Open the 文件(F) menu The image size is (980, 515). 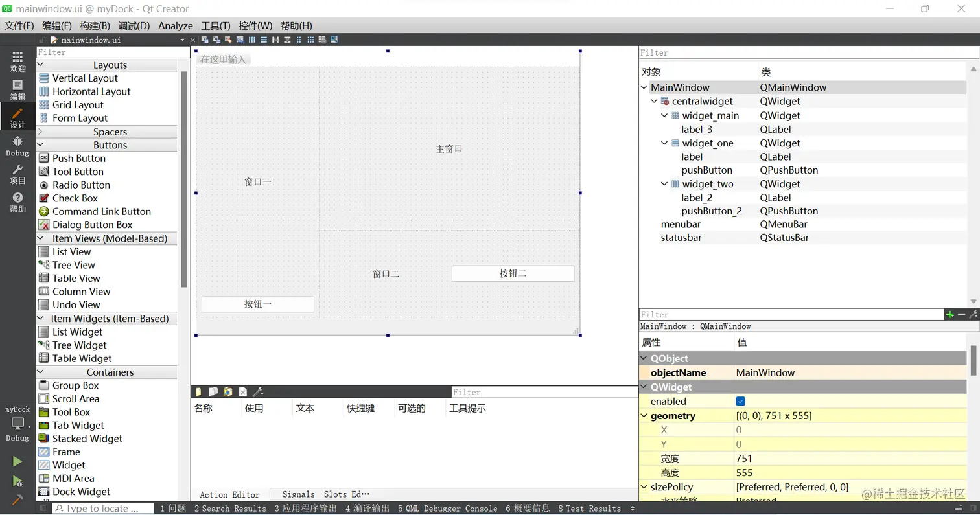click(x=19, y=26)
